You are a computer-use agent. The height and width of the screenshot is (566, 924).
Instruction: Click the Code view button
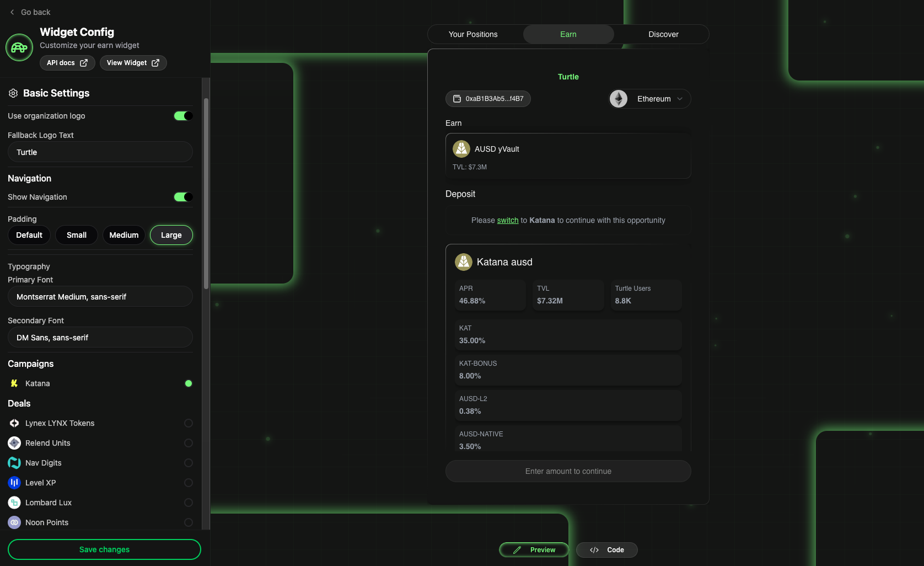click(x=607, y=550)
